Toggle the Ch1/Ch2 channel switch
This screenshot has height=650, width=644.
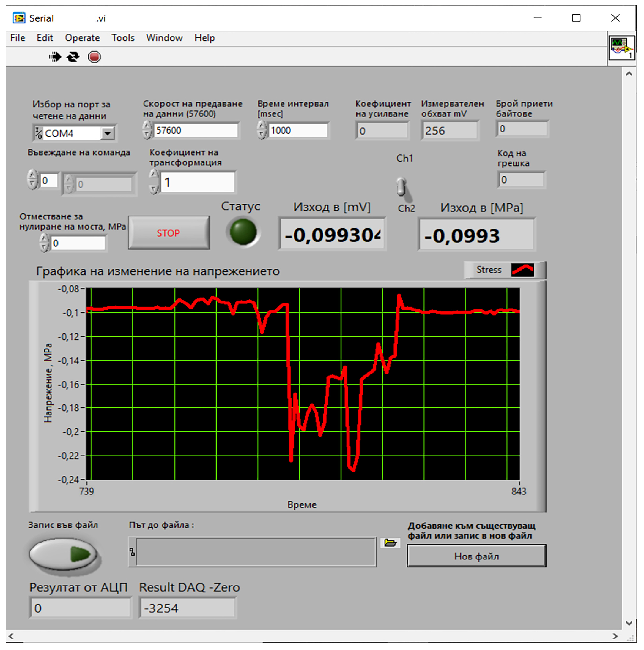[401, 187]
